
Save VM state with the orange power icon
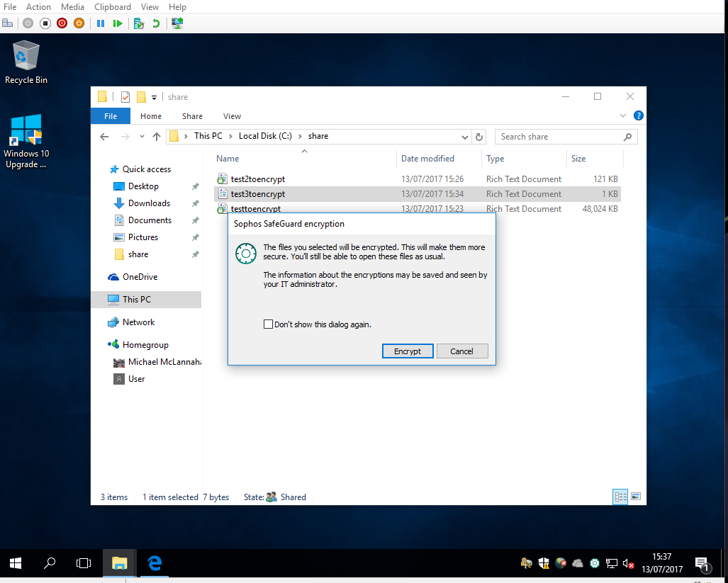coord(79,23)
